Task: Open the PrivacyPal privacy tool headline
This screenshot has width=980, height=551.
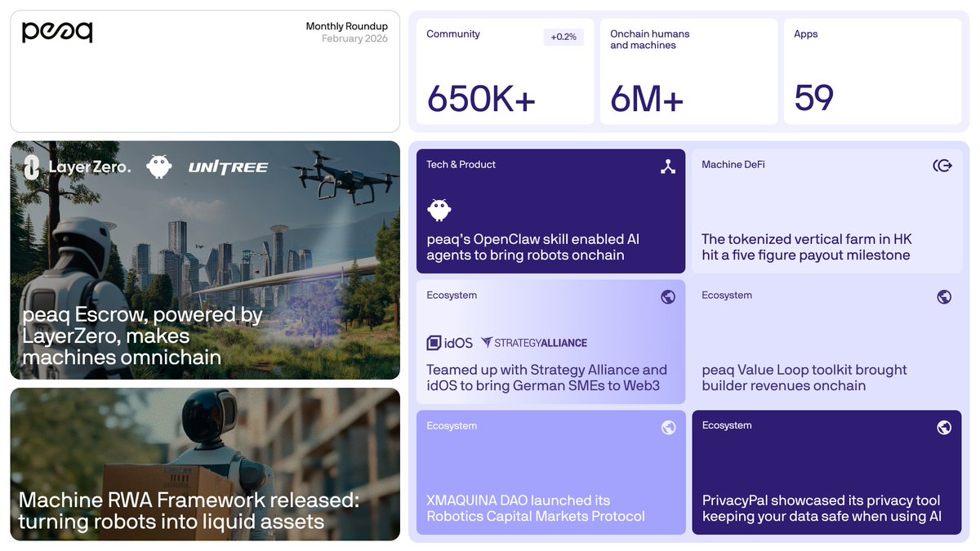Action: 822,509
